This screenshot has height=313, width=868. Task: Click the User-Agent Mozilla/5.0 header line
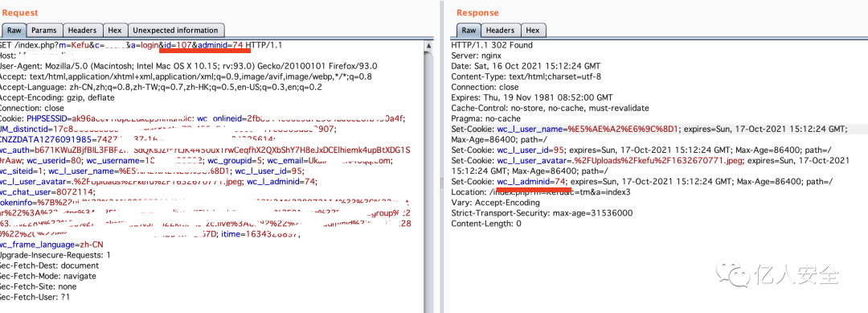(x=189, y=67)
